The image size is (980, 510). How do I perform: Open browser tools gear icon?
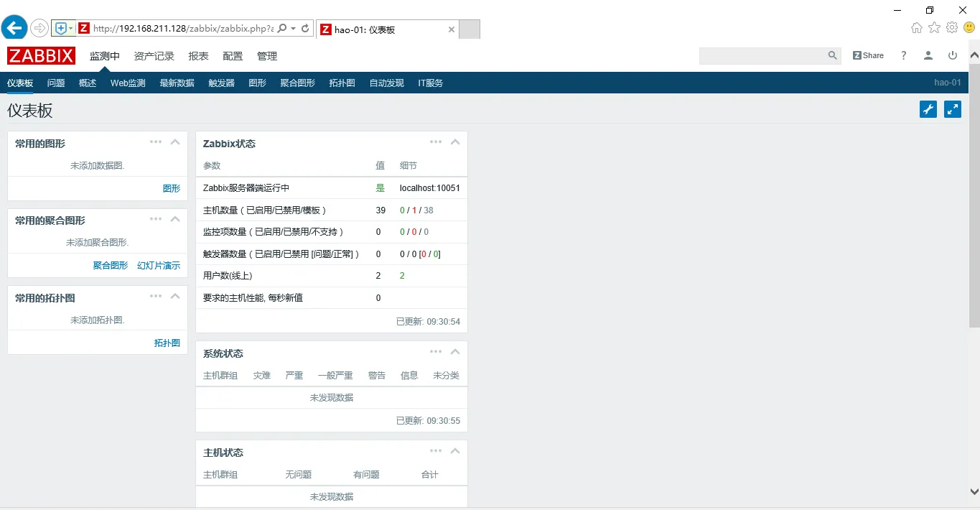point(952,27)
